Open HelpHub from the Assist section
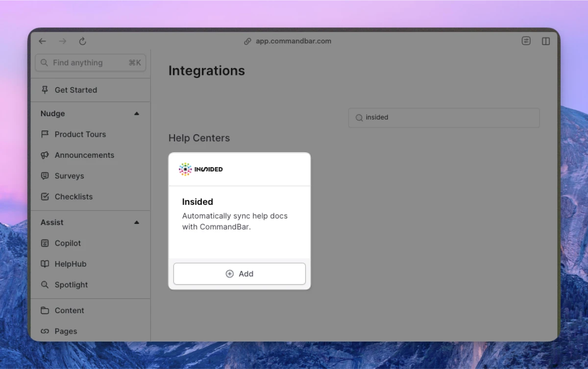The height and width of the screenshot is (369, 588). (x=70, y=264)
